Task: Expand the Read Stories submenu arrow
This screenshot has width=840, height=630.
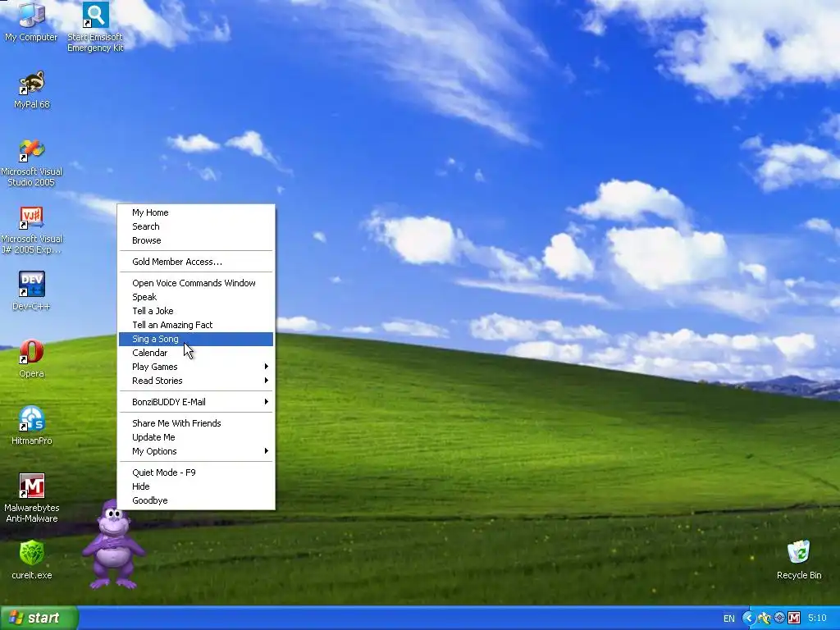Action: click(x=267, y=381)
